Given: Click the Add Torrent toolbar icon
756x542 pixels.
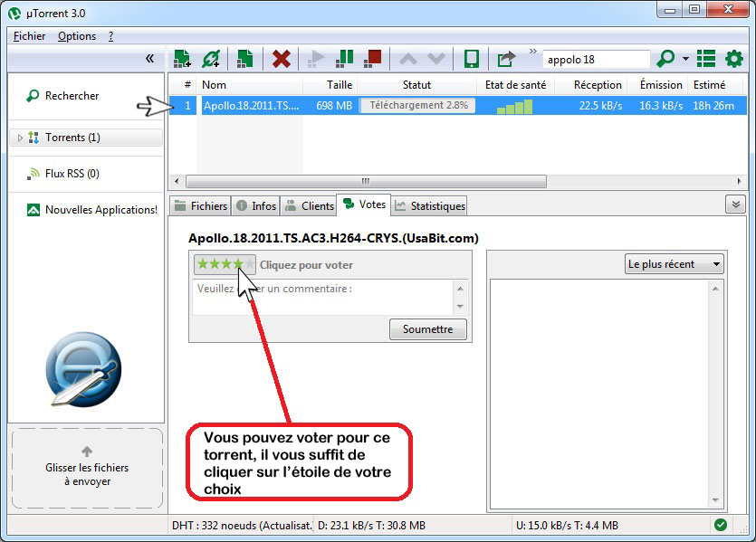Looking at the screenshot, I should [x=182, y=59].
